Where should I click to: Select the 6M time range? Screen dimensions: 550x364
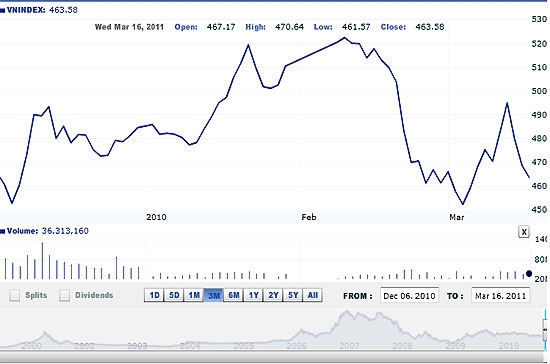coord(234,295)
